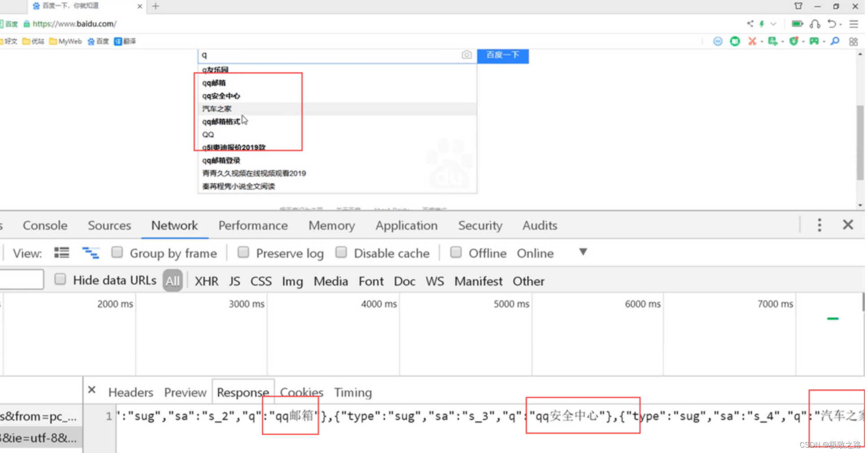This screenshot has width=868, height=453.
Task: Select suggestion qq邮箱
Action: pyautogui.click(x=337, y=83)
